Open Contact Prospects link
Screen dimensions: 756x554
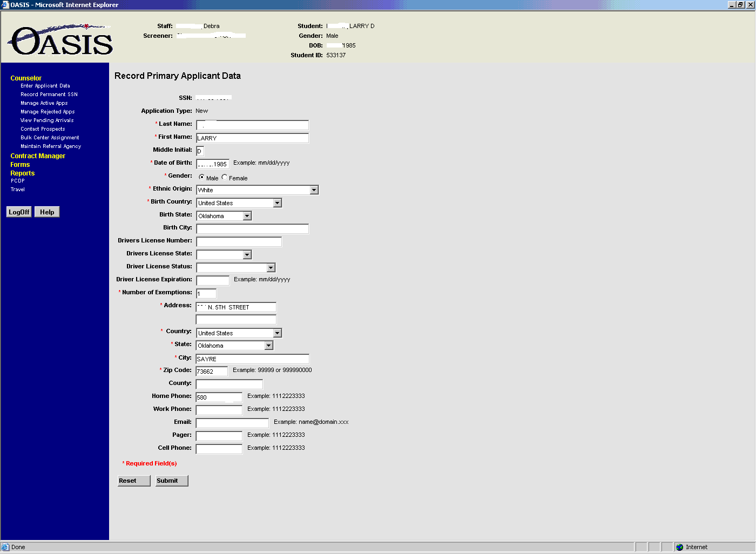pyautogui.click(x=43, y=129)
